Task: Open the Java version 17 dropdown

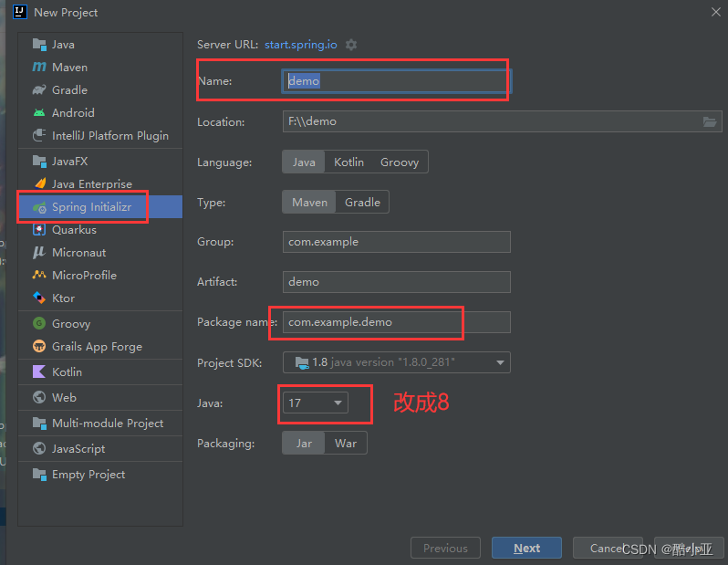Action: [316, 403]
